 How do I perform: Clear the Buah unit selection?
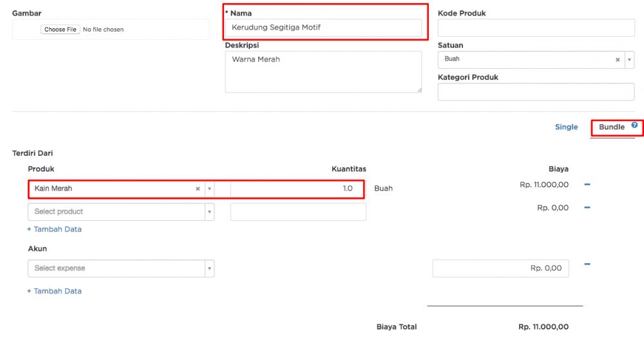(x=618, y=60)
